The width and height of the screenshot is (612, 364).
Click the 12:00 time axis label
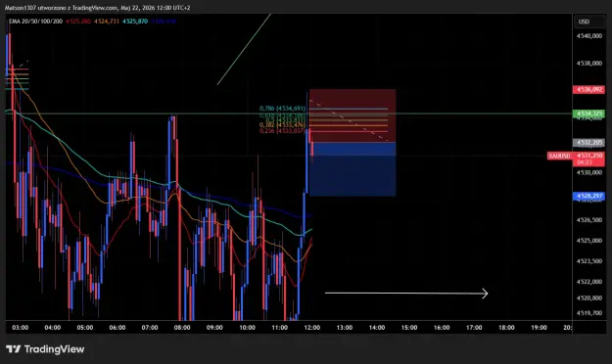[311, 328]
